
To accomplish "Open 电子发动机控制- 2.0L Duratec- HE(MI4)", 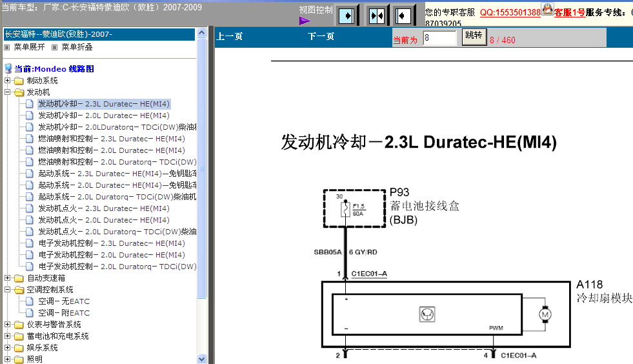I will [x=112, y=256].
